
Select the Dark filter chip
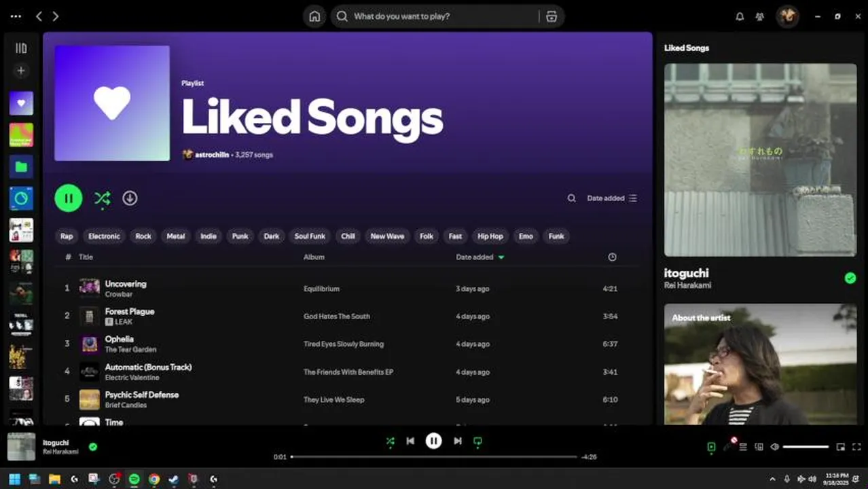272,236
